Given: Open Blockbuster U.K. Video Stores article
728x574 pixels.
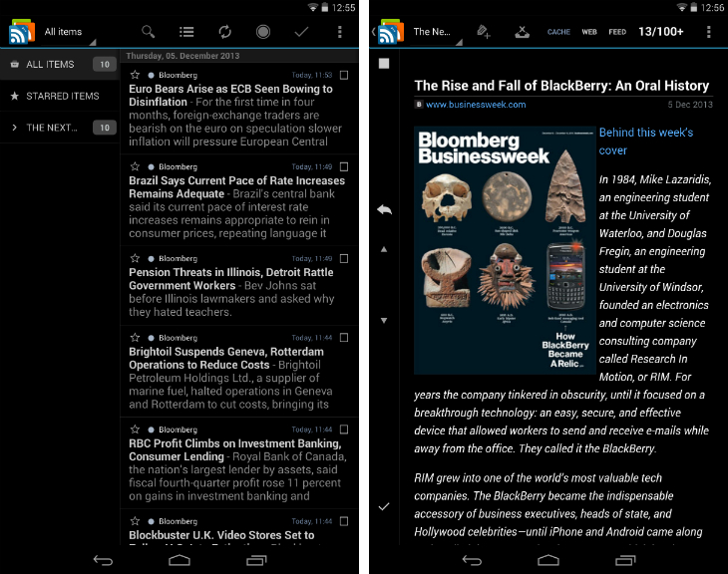Looking at the screenshot, I should pyautogui.click(x=239, y=528).
